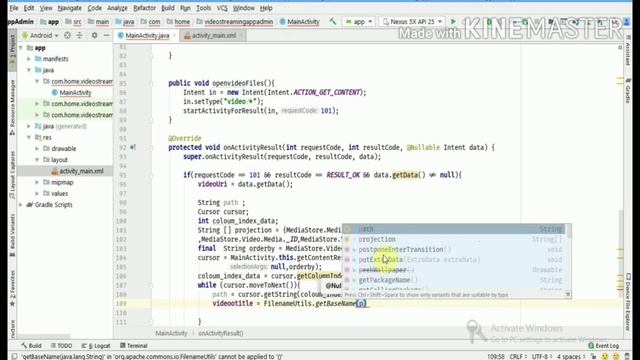Click the green Run app button
Viewport: 640px width, 360px height.
coord(453,22)
